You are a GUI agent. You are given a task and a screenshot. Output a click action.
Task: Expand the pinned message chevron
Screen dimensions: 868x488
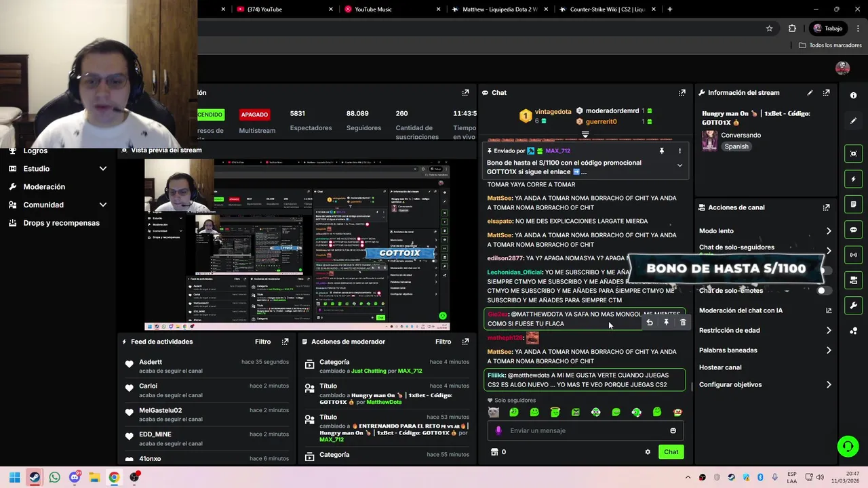[x=679, y=165]
